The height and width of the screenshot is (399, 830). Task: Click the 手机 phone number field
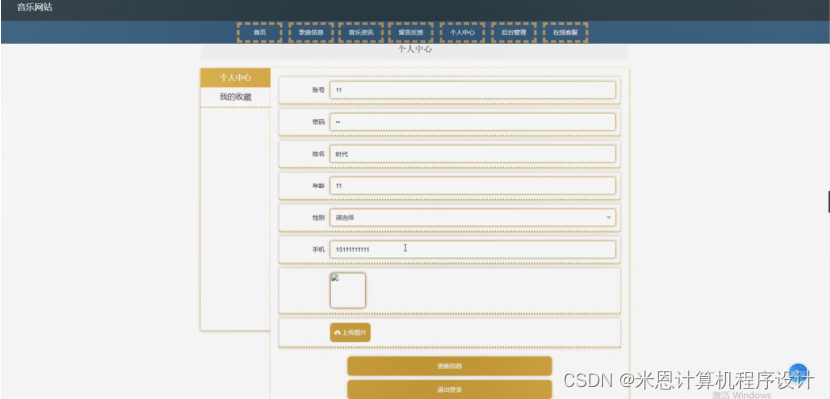coord(473,249)
